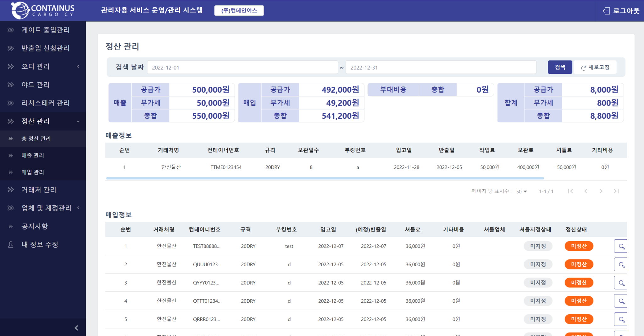Open detail magnifier for purchase row 1

click(621, 247)
